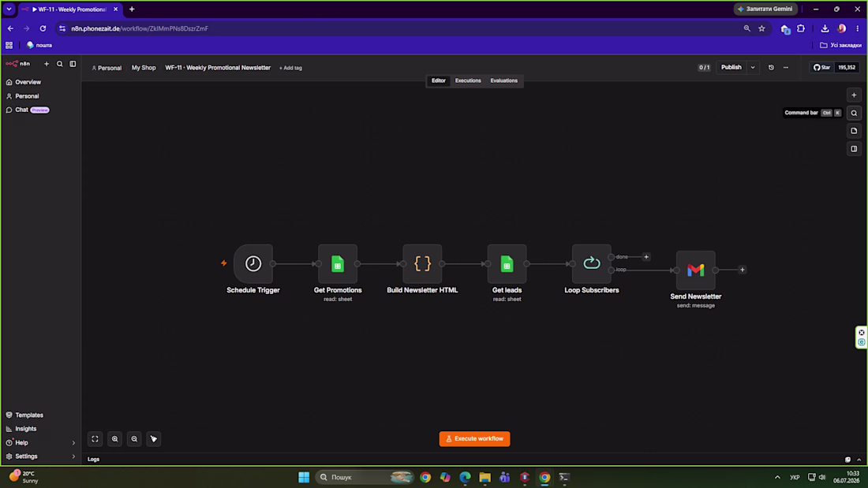The height and width of the screenshot is (488, 868).
Task: Open the Get Promotions sheet node
Action: (x=338, y=263)
